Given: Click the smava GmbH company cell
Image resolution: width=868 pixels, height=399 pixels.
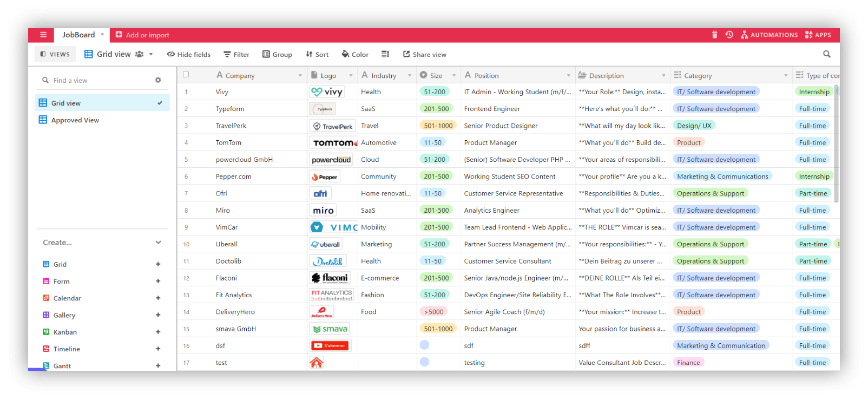Looking at the screenshot, I should (x=242, y=329).
